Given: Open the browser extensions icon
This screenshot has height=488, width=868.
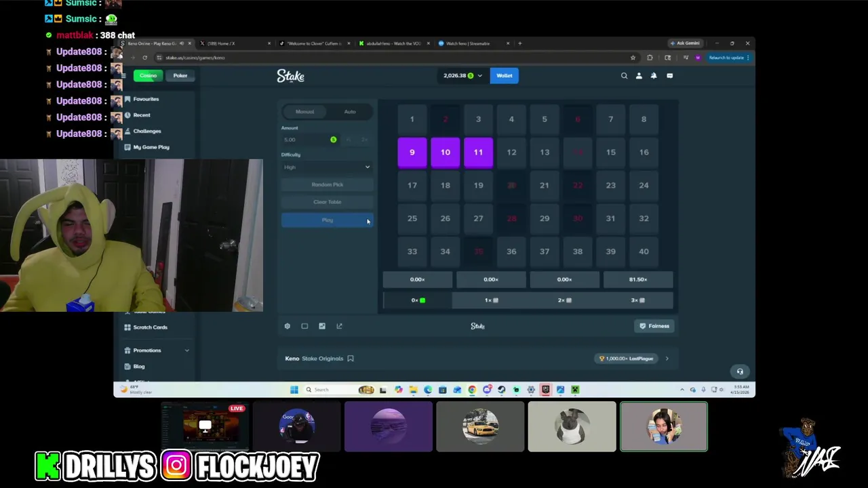Looking at the screenshot, I should click(650, 58).
